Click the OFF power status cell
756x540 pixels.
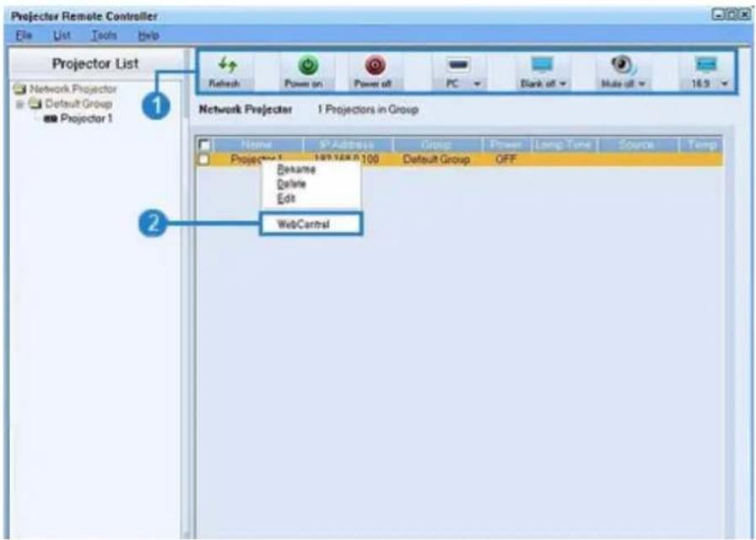pyautogui.click(x=505, y=159)
